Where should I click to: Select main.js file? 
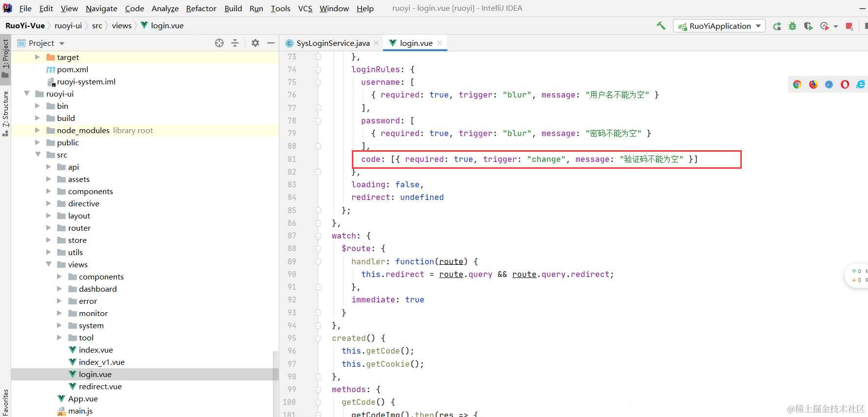point(80,411)
